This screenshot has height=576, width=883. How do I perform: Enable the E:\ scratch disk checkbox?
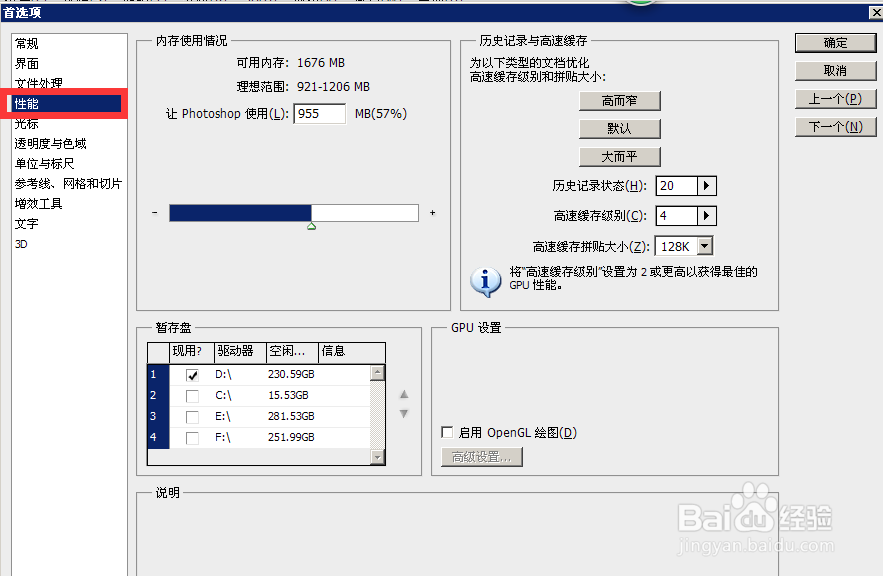point(192,417)
